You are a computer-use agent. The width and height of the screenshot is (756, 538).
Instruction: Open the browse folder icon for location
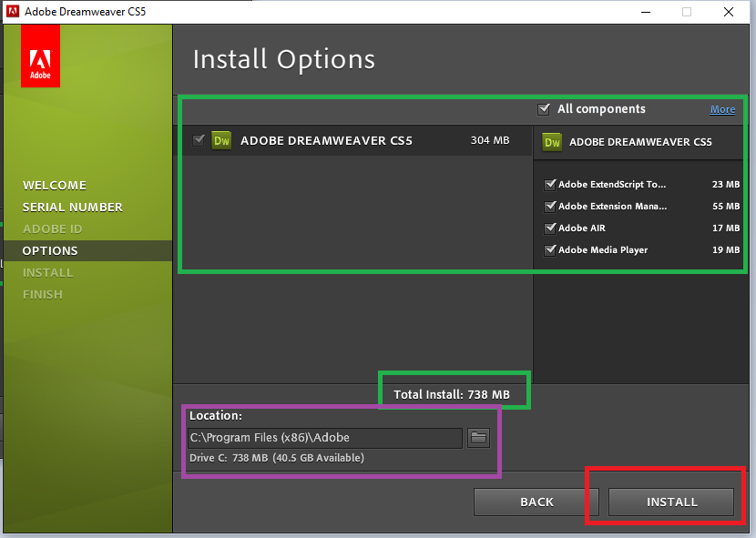coord(478,438)
